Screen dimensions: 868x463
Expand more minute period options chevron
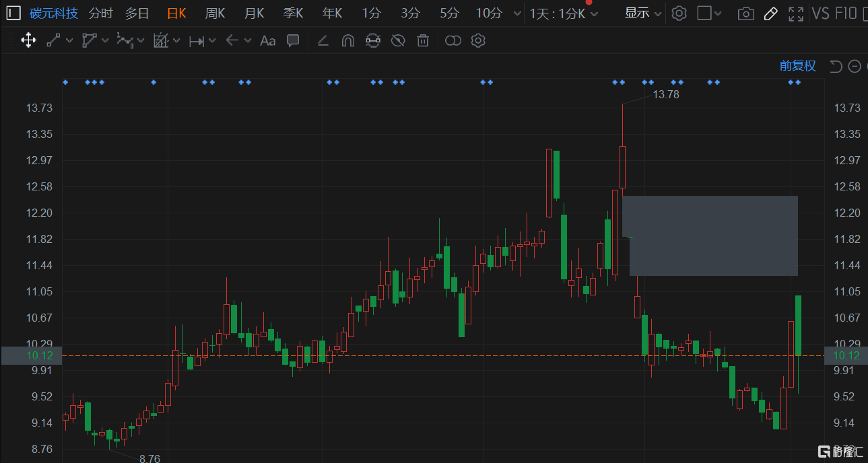[517, 13]
